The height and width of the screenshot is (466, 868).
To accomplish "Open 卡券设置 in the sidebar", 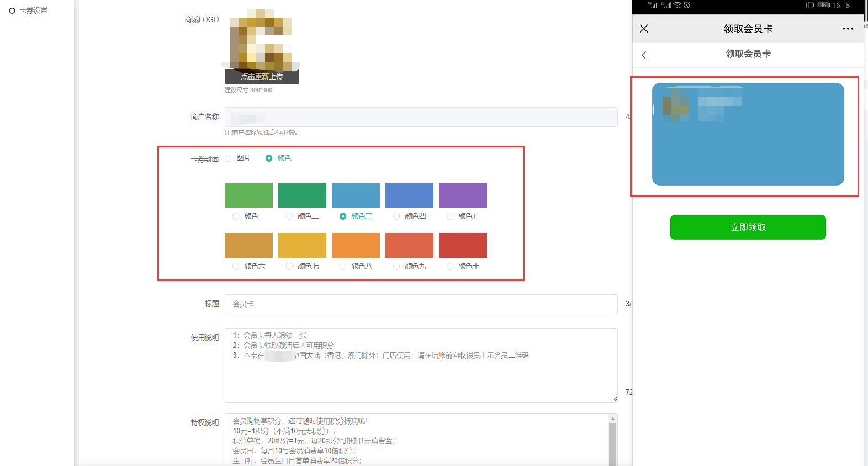I will 33,10.
